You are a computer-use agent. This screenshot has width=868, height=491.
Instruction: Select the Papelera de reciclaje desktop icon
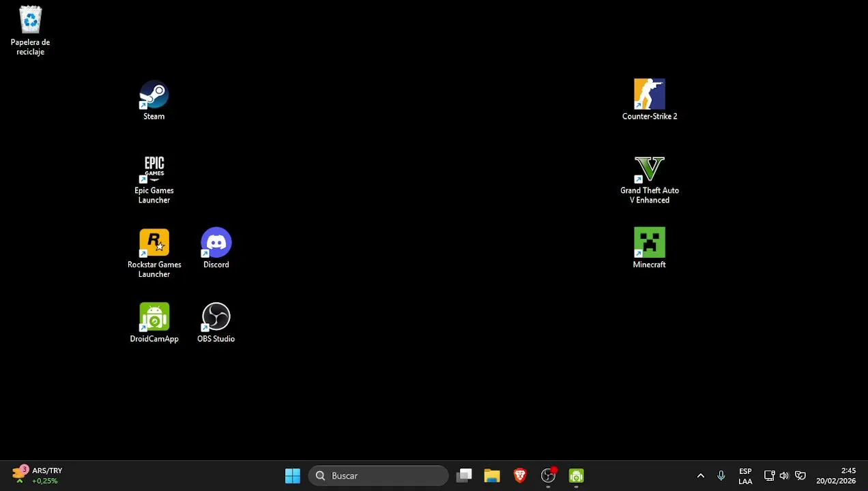[31, 31]
